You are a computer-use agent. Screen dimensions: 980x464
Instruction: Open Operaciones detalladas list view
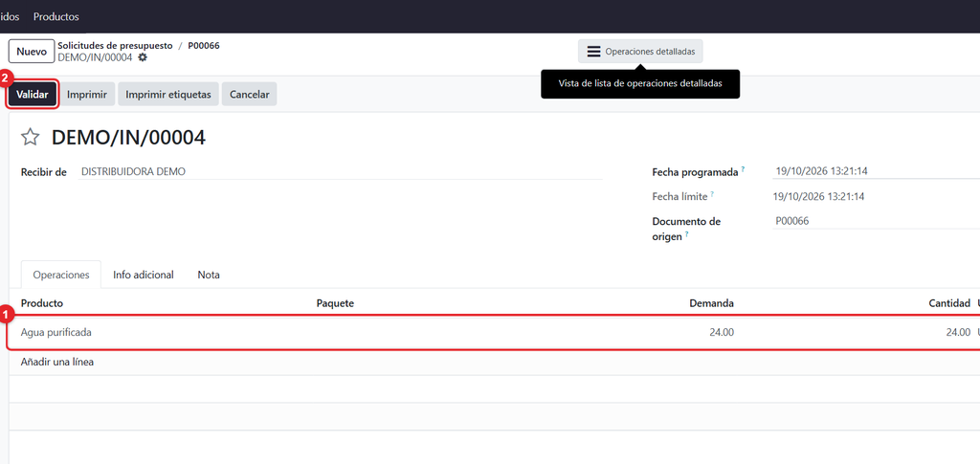(640, 52)
